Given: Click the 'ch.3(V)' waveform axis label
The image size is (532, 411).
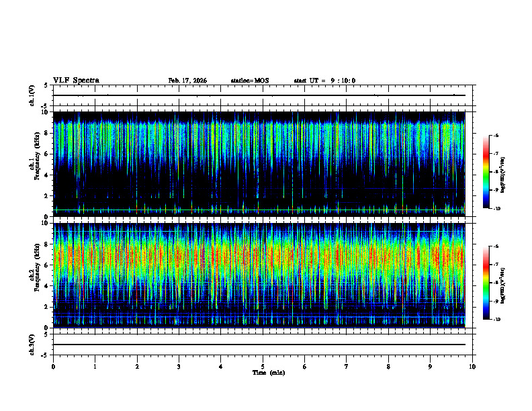Looking at the screenshot, I should (x=32, y=345).
